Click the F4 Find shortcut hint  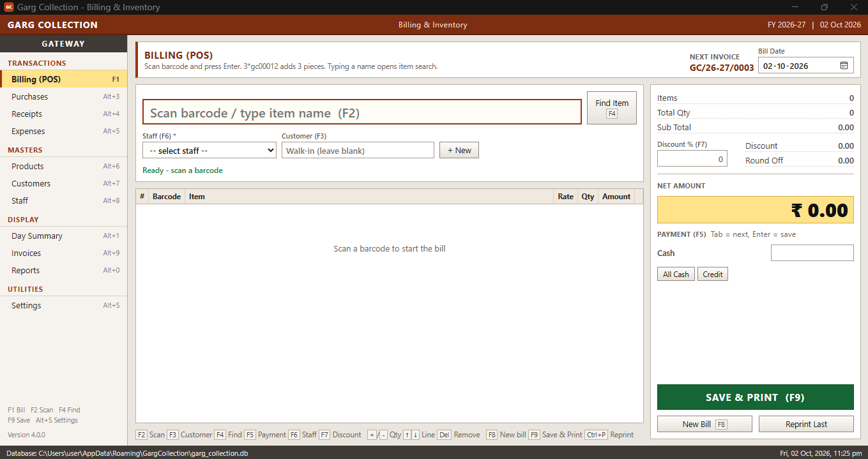click(228, 435)
